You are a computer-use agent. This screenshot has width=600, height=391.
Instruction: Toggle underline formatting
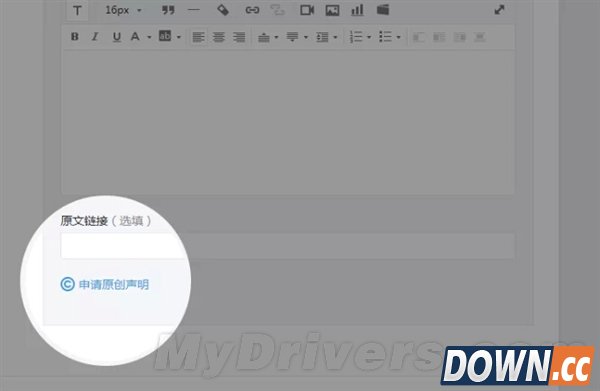116,37
